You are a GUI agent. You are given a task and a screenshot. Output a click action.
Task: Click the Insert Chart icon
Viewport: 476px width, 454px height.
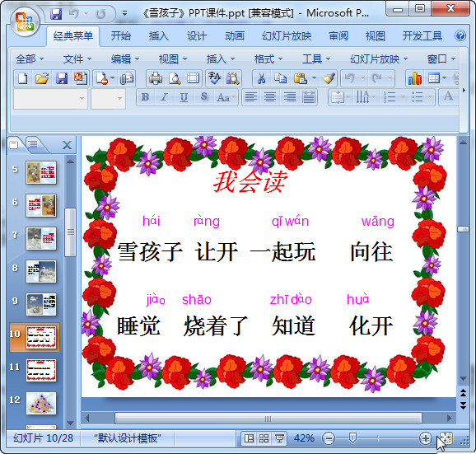point(415,78)
